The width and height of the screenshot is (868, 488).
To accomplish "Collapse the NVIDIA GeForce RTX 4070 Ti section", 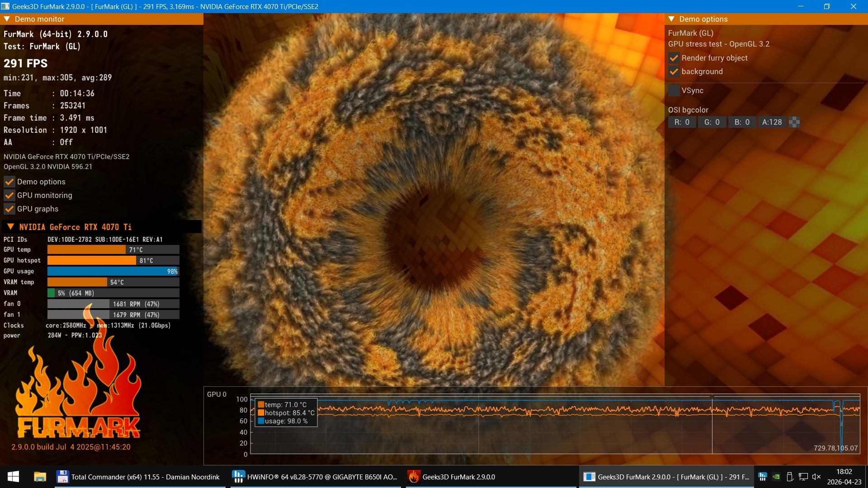I will pos(10,227).
